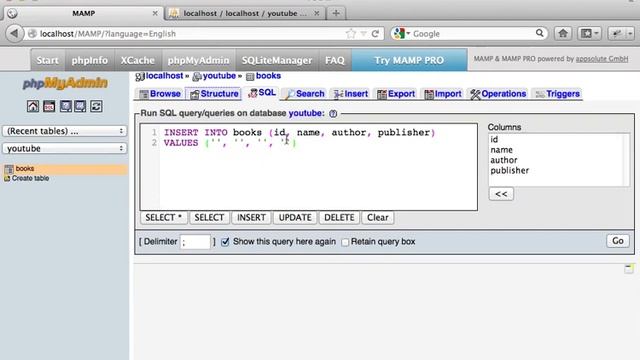Open the Insert tab
The height and width of the screenshot is (360, 640).
[351, 94]
